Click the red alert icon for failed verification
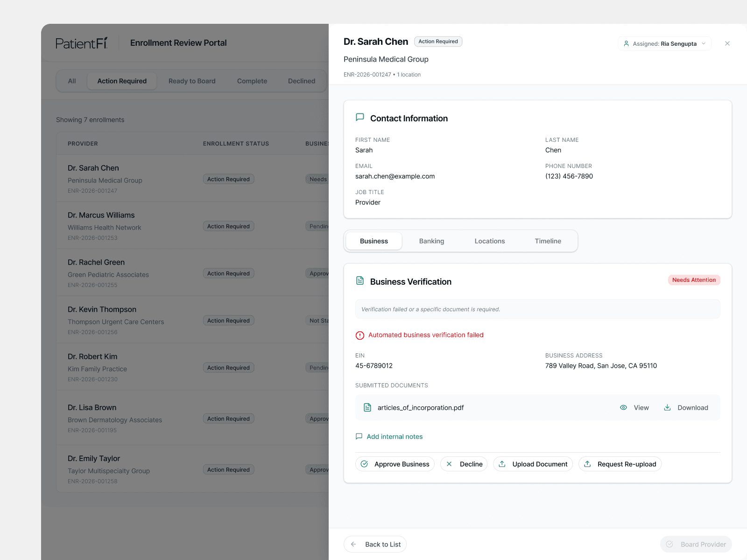Viewport: 747px width, 560px height. tap(360, 335)
